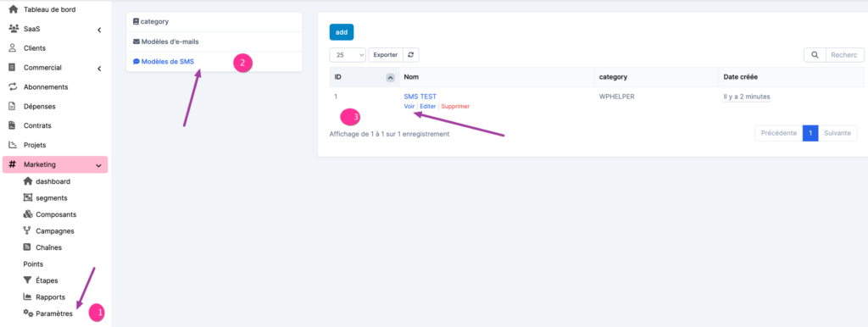The image size is (868, 327).
Task: Open the Points submenu item
Action: tap(33, 264)
